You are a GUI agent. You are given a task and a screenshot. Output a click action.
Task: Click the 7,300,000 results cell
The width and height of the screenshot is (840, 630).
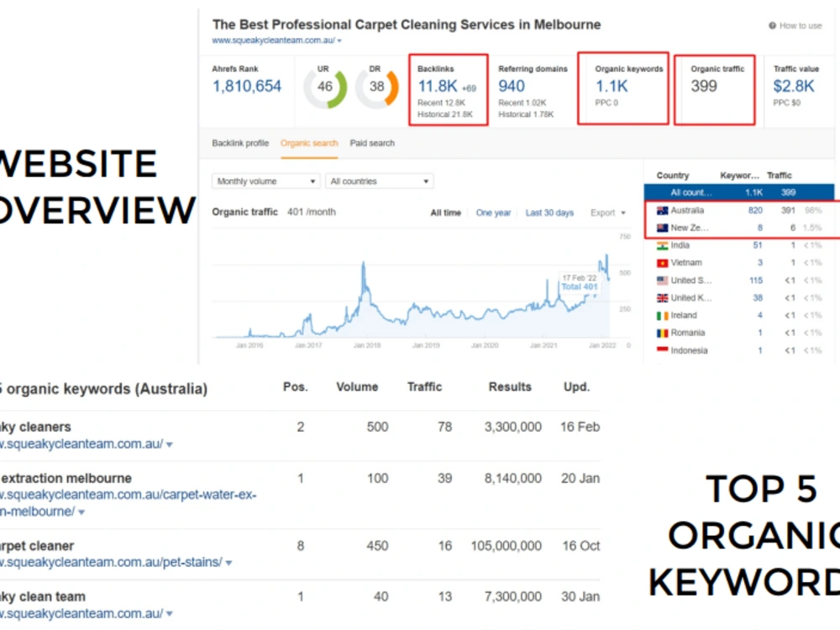pos(512,596)
